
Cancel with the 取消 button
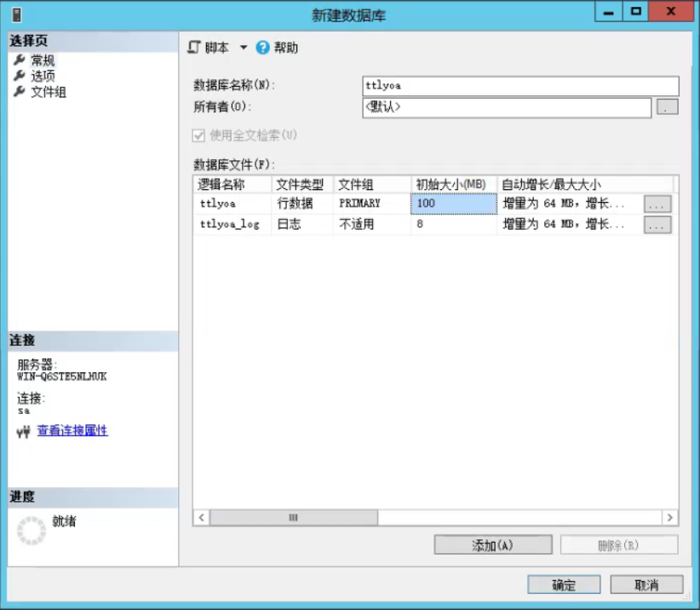[x=646, y=584]
